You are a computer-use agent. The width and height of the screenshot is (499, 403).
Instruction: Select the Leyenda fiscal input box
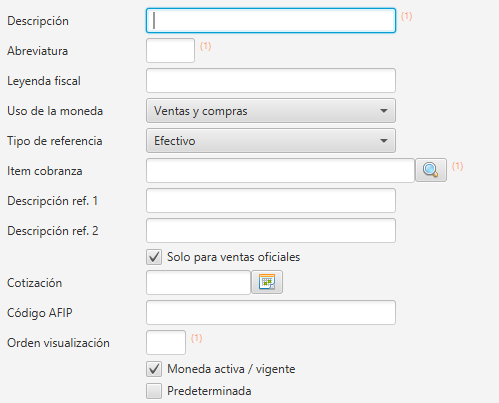(271, 81)
